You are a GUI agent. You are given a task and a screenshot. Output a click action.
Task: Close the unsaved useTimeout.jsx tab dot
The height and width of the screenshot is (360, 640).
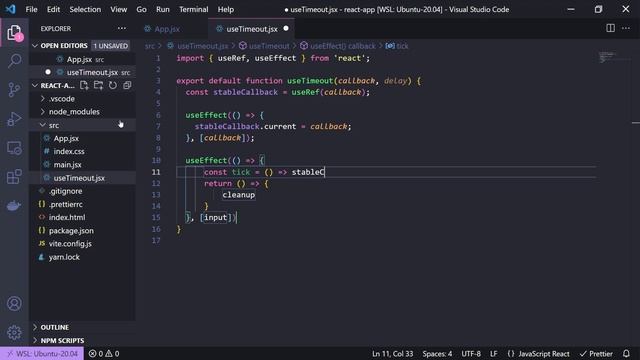click(286, 29)
